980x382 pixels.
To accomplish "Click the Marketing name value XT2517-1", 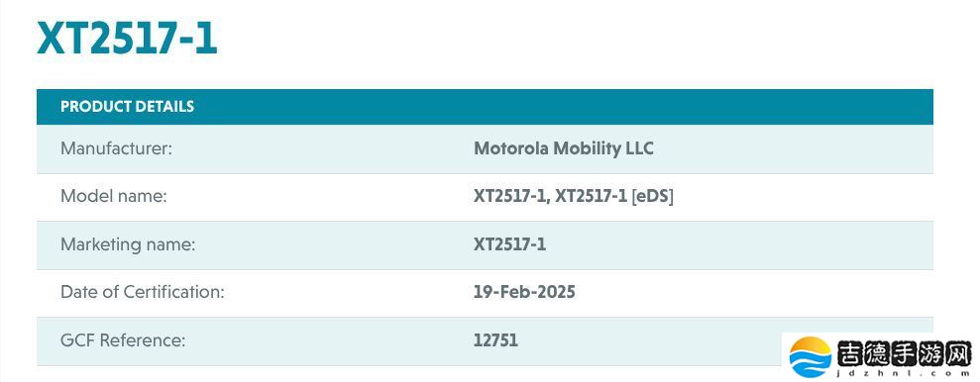I will pyautogui.click(x=509, y=244).
